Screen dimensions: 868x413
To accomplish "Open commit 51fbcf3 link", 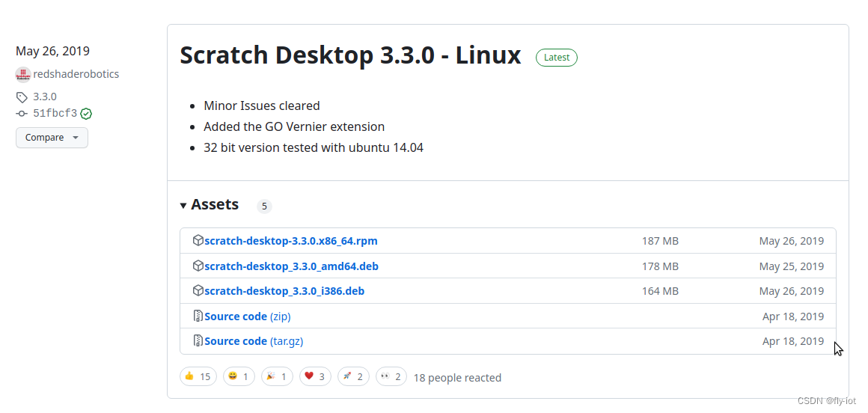I will coord(55,114).
